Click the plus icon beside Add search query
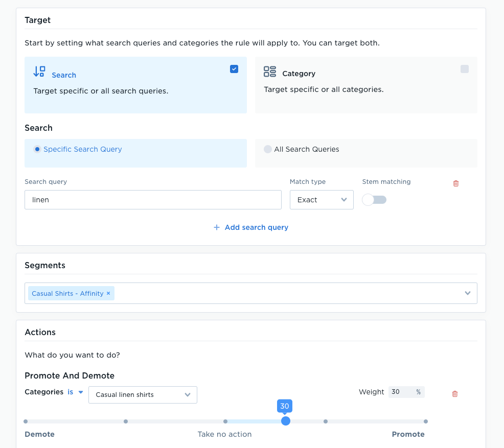The width and height of the screenshot is (504, 448). (217, 227)
